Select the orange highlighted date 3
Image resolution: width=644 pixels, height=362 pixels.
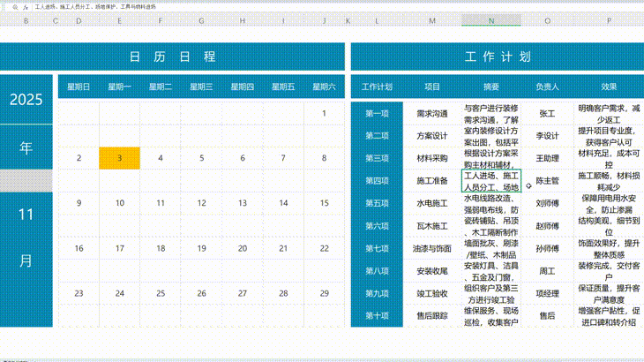[x=119, y=158]
